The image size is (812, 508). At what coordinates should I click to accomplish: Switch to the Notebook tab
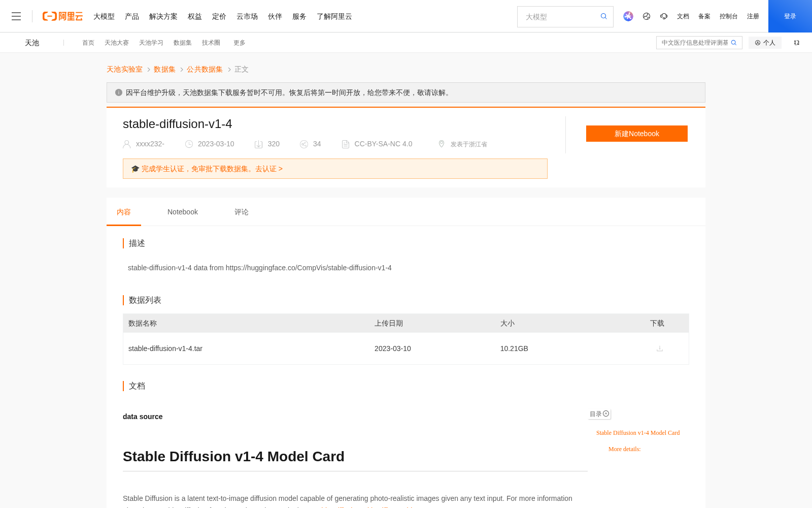pyautogui.click(x=183, y=212)
